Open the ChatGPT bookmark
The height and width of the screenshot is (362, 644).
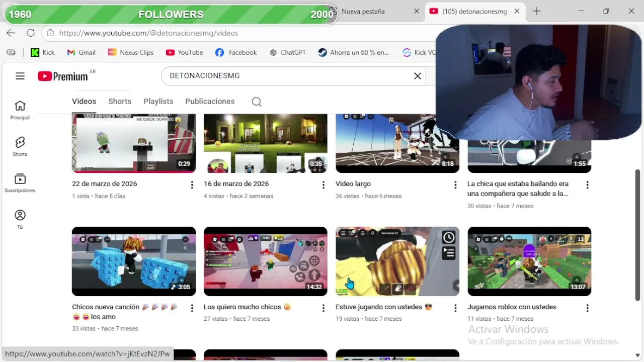pos(287,52)
